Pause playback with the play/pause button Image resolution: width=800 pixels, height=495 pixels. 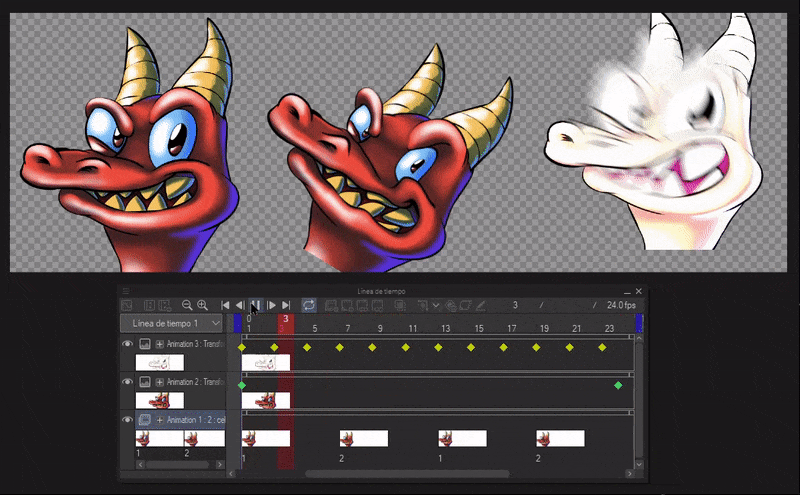click(256, 305)
